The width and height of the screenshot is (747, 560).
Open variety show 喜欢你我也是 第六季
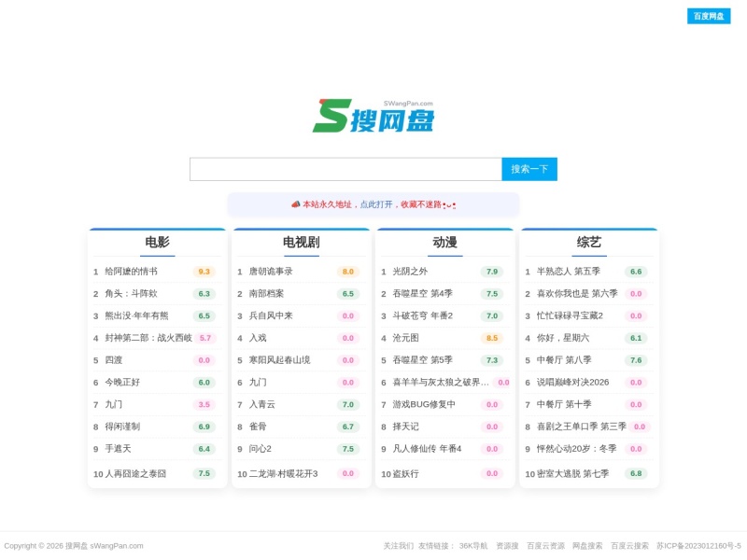[x=577, y=294]
